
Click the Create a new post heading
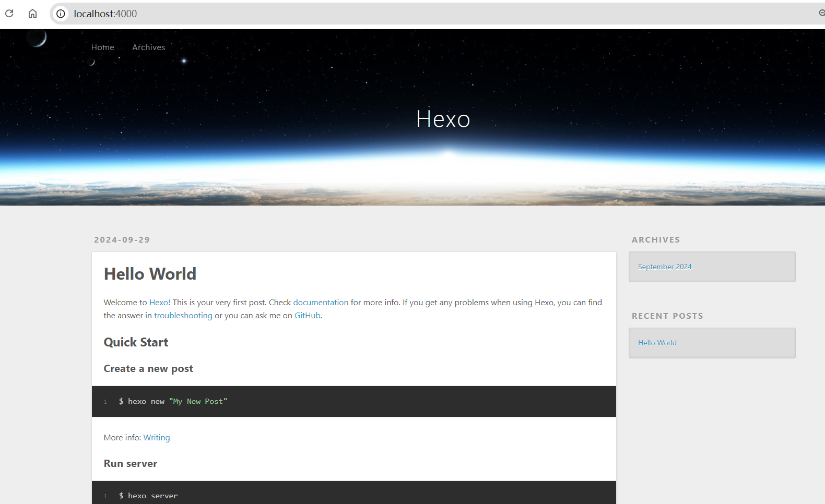[148, 369]
